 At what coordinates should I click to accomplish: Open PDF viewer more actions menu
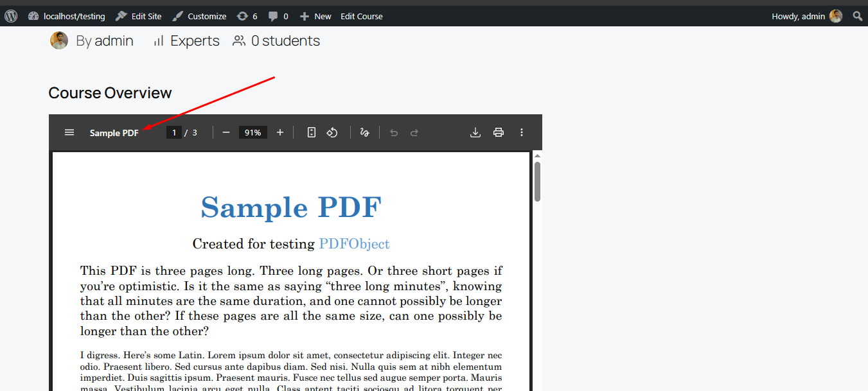pyautogui.click(x=522, y=132)
